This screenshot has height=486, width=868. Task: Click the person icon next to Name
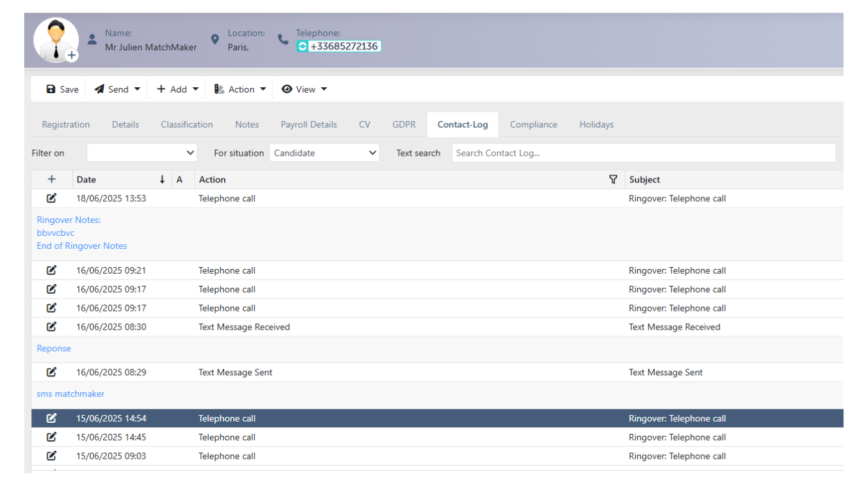[x=92, y=38]
